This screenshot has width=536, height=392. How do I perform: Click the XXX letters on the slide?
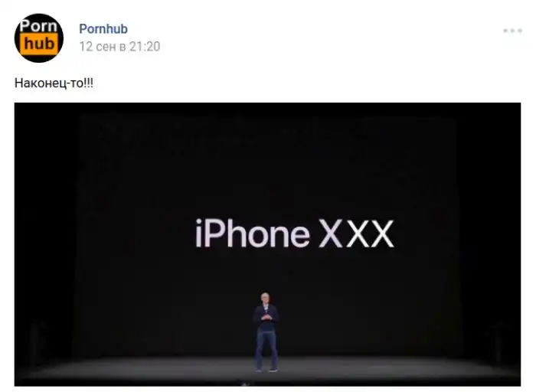(x=357, y=234)
